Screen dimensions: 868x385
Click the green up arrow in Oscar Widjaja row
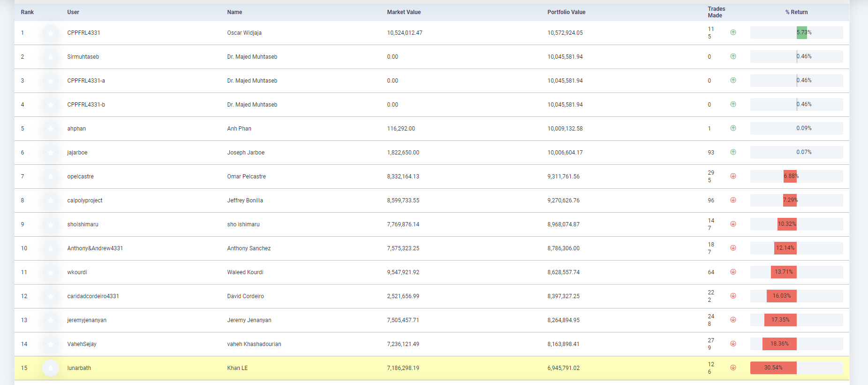(x=733, y=32)
